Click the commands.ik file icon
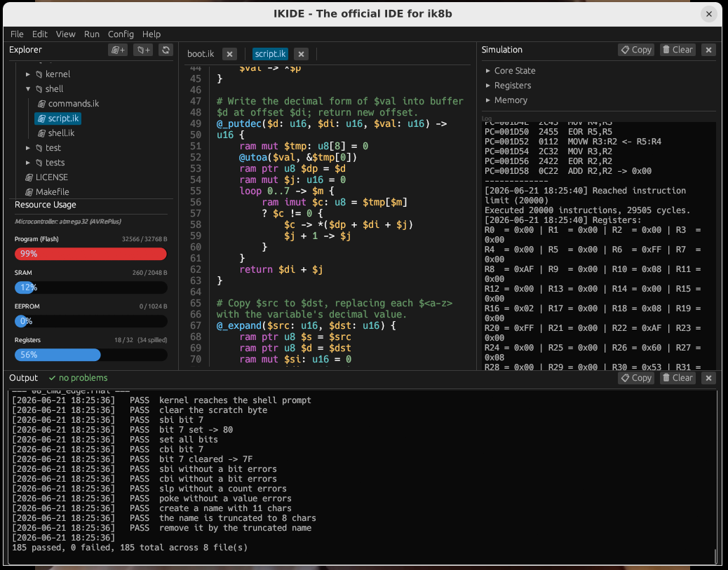Viewport: 728px width, 570px height. tap(41, 104)
